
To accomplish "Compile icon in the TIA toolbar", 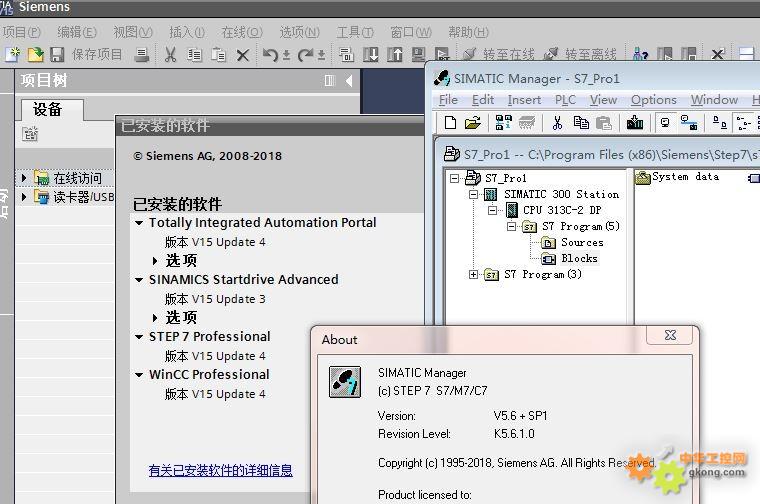I will coord(346,54).
